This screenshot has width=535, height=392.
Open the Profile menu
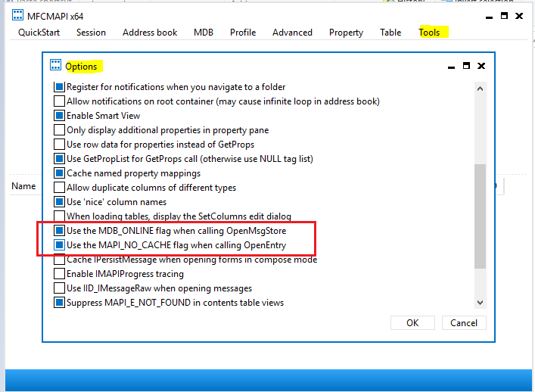pyautogui.click(x=243, y=33)
